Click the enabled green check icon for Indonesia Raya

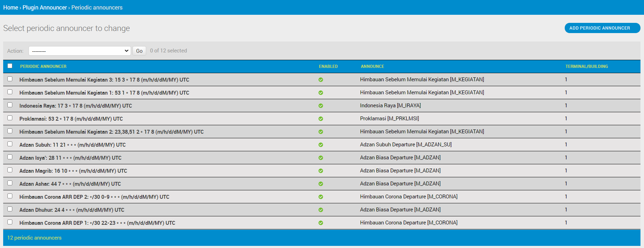pyautogui.click(x=321, y=106)
